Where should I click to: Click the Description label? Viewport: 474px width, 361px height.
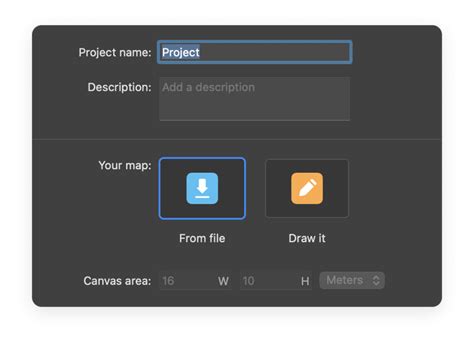pyautogui.click(x=119, y=87)
